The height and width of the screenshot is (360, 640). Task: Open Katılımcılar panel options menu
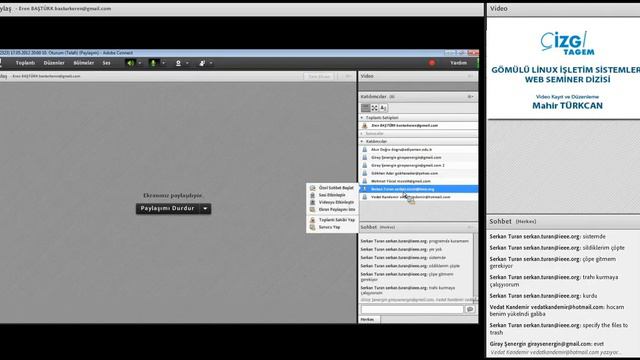click(470, 97)
